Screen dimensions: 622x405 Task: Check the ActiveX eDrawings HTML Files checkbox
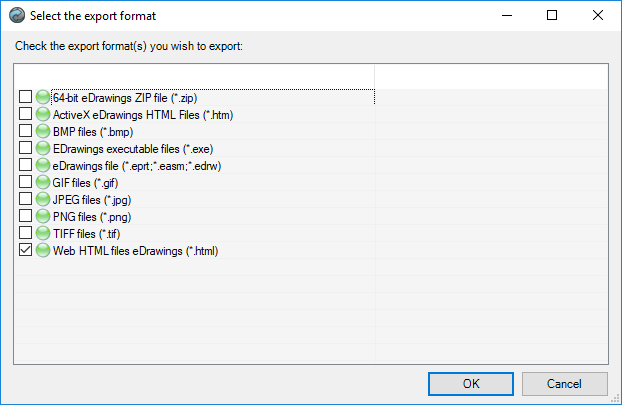click(26, 114)
